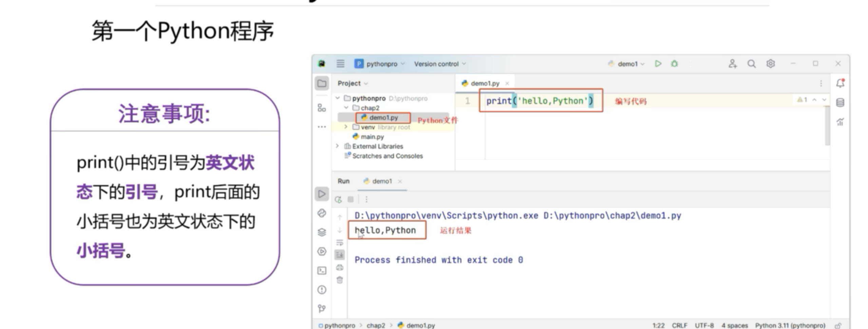Open Code With Me user icon

coord(732,63)
